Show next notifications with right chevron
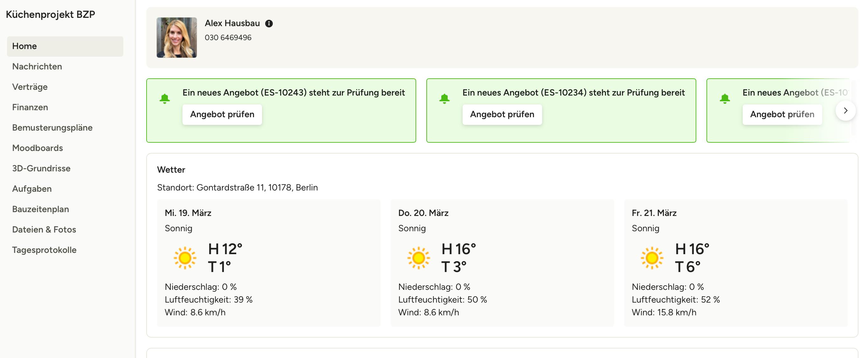 (x=845, y=110)
